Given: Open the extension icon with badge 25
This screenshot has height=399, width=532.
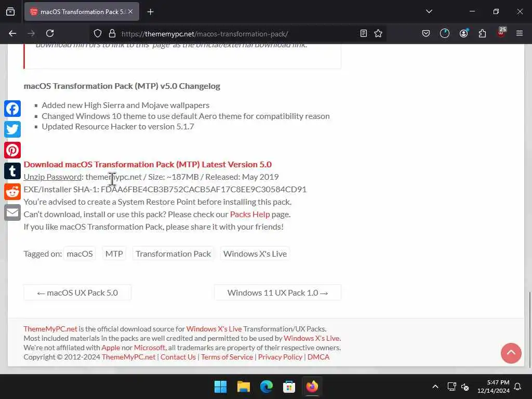Looking at the screenshot, I should click(x=501, y=33).
